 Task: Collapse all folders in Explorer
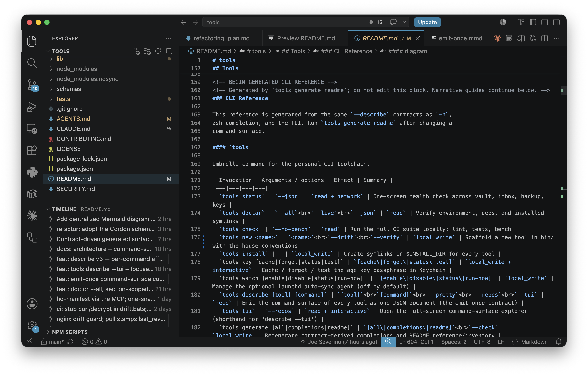point(169,51)
